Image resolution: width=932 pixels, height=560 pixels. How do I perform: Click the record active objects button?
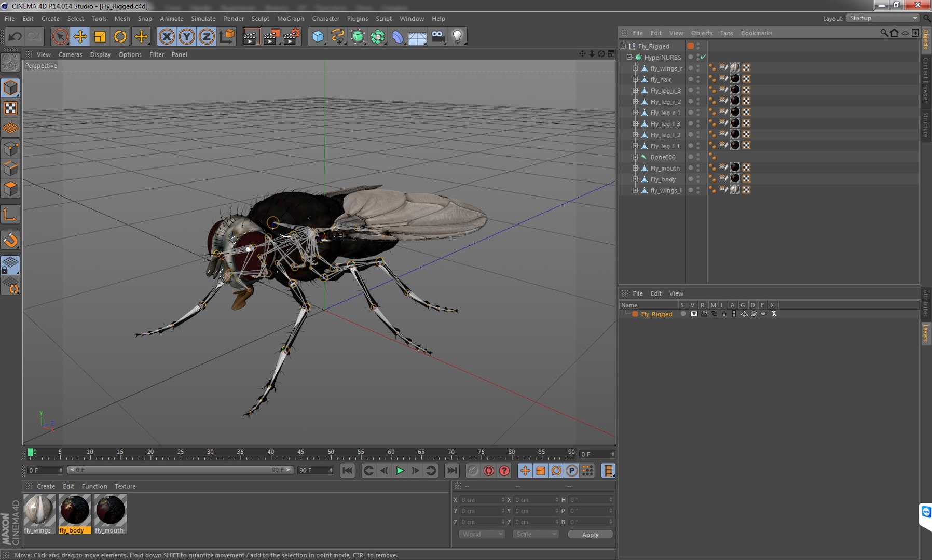click(x=473, y=470)
